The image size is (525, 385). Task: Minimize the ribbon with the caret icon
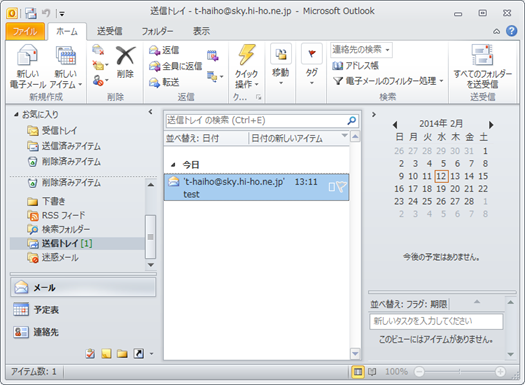[x=497, y=31]
